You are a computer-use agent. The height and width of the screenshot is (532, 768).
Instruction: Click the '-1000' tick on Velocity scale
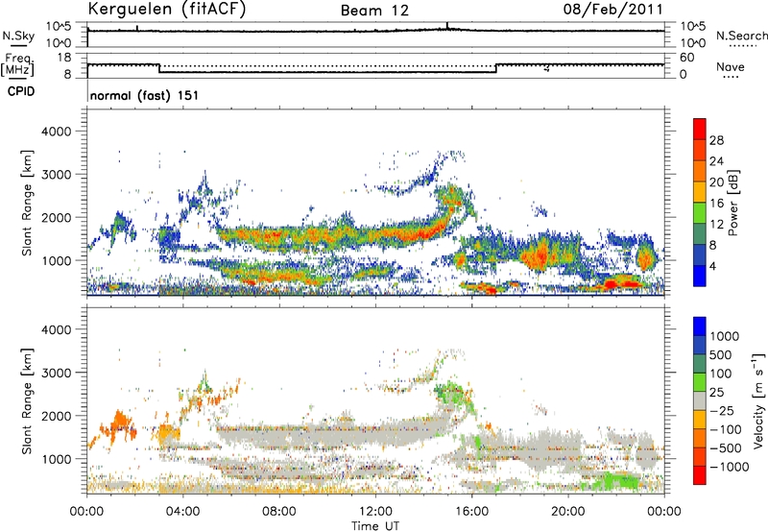click(x=729, y=467)
